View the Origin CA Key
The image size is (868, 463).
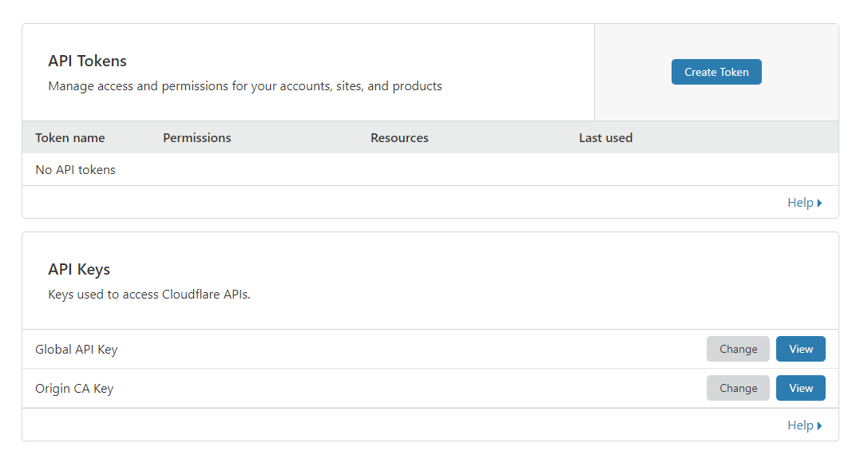[x=800, y=388]
